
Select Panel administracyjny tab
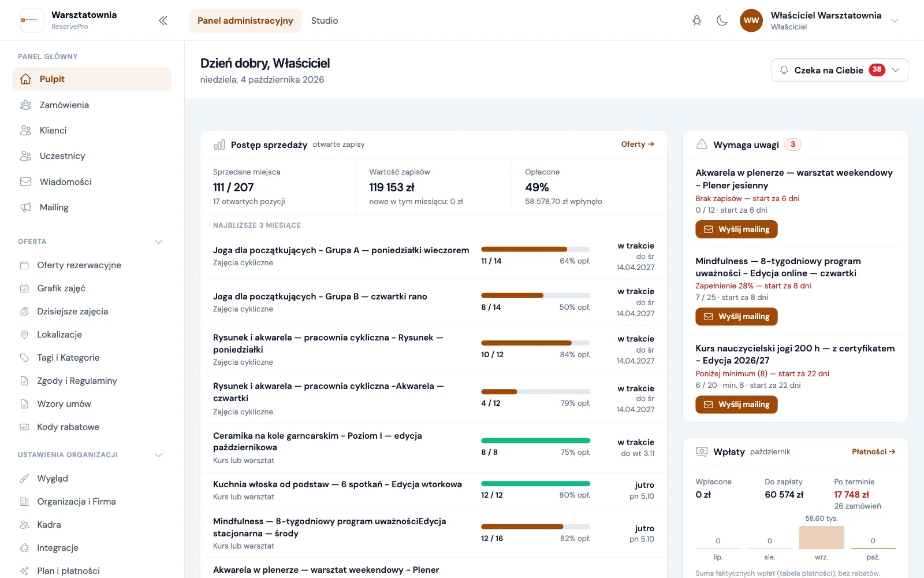(x=245, y=21)
